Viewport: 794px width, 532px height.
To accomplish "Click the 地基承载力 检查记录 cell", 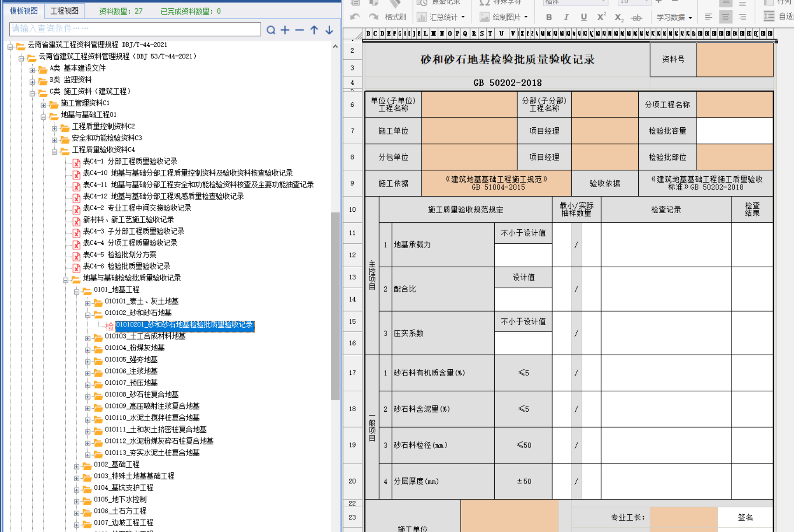I will coord(666,245).
